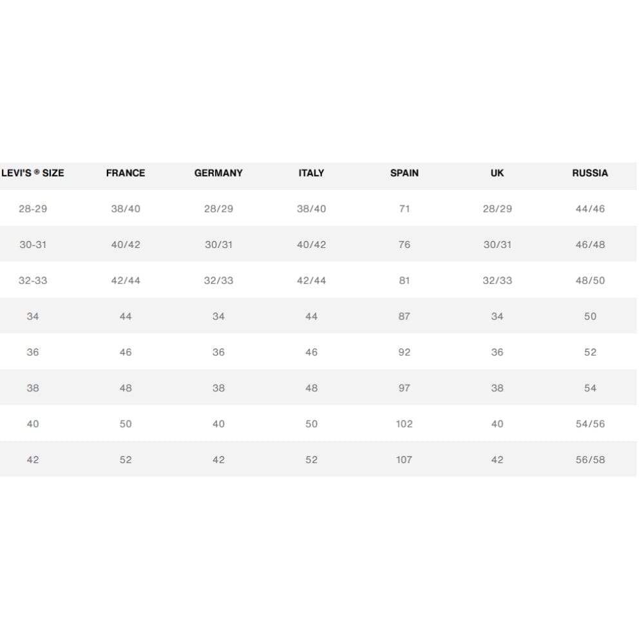Click Spain size value 87

click(x=404, y=316)
